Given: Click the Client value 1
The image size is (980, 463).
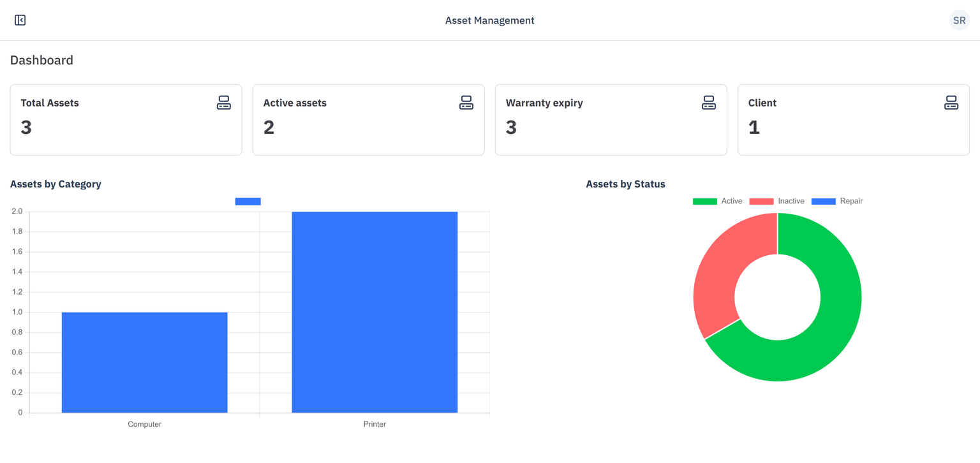Looking at the screenshot, I should point(754,128).
